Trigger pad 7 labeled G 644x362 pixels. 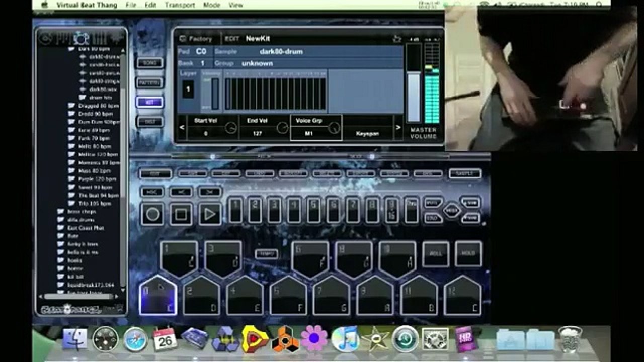click(332, 296)
